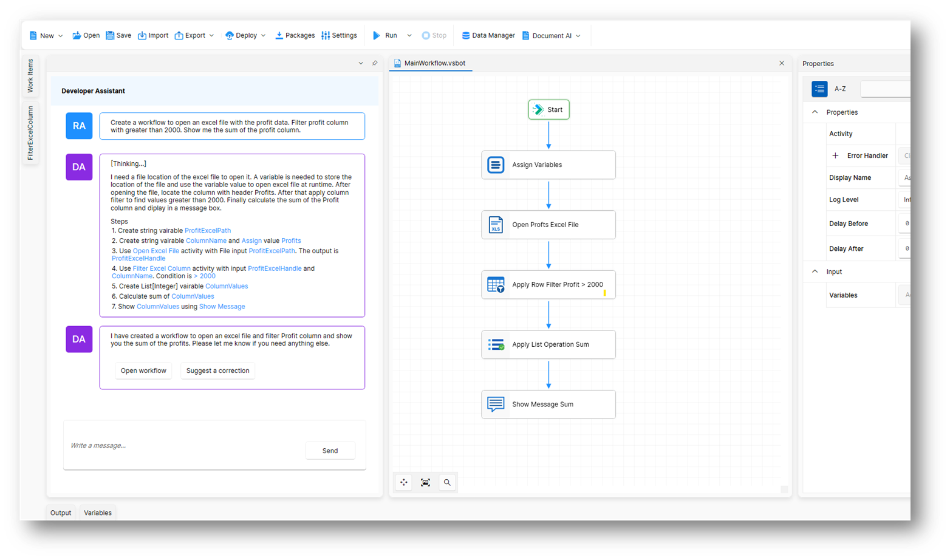The width and height of the screenshot is (950, 560).
Task: Run the workflow with the Run icon
Action: tap(377, 35)
